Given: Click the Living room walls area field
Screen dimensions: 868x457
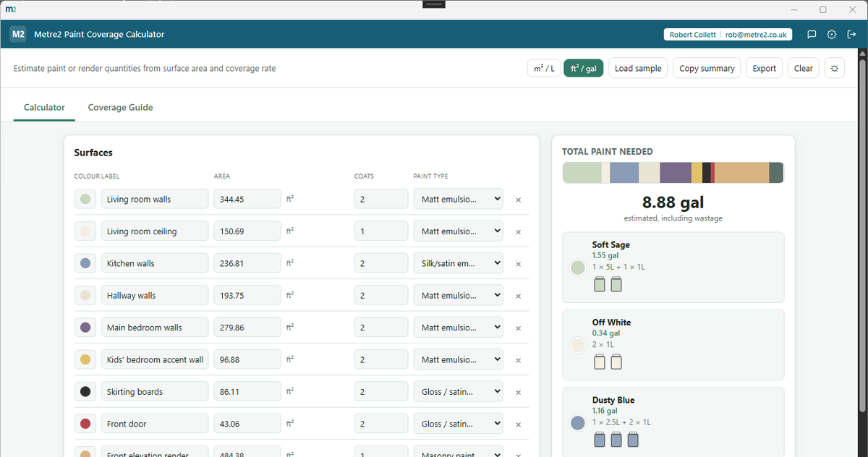Looking at the screenshot, I should (x=247, y=199).
